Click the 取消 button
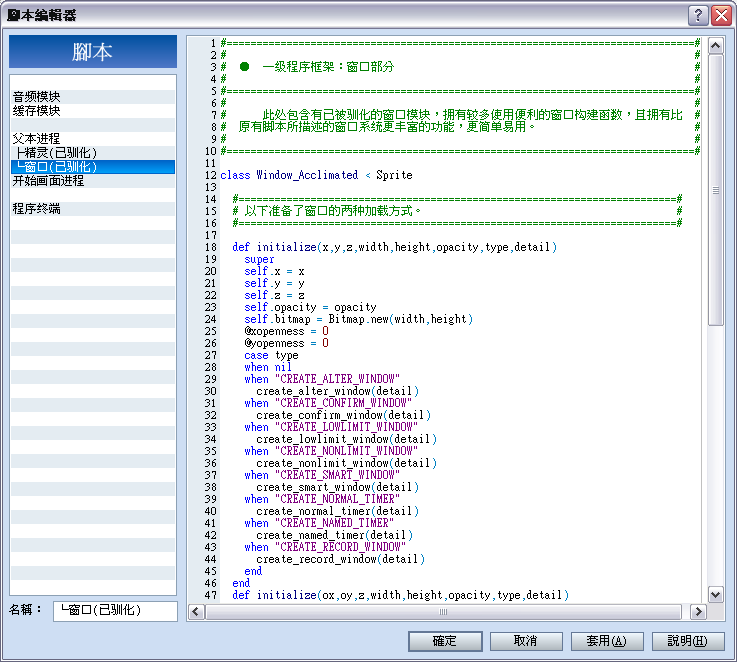This screenshot has width=737, height=662. point(525,641)
